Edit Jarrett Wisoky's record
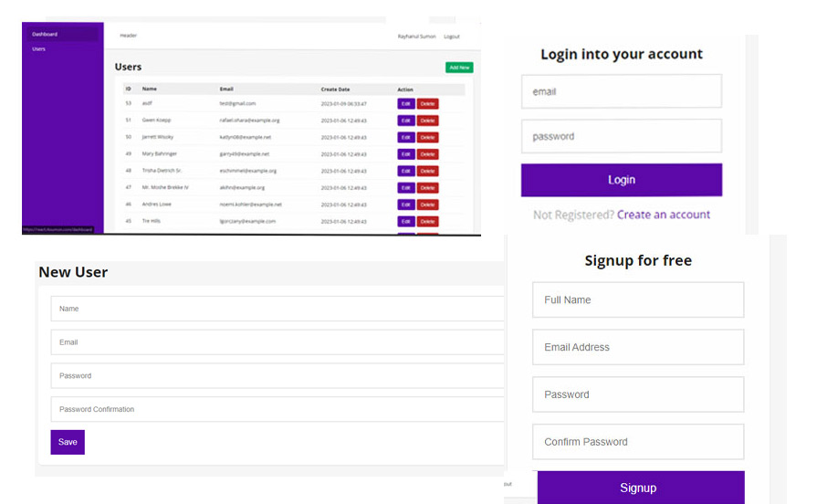The image size is (817, 504). pos(405,138)
